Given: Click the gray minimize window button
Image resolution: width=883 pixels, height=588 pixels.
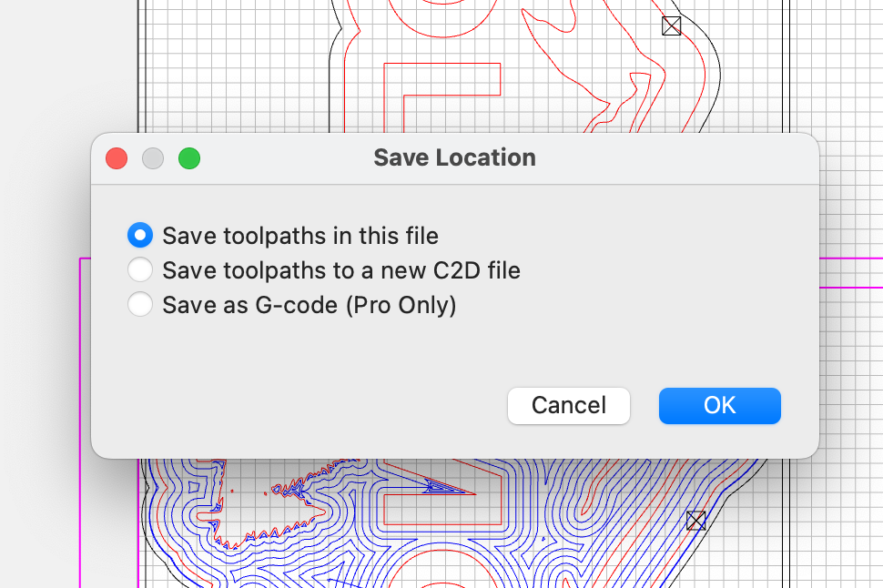Looking at the screenshot, I should point(153,158).
